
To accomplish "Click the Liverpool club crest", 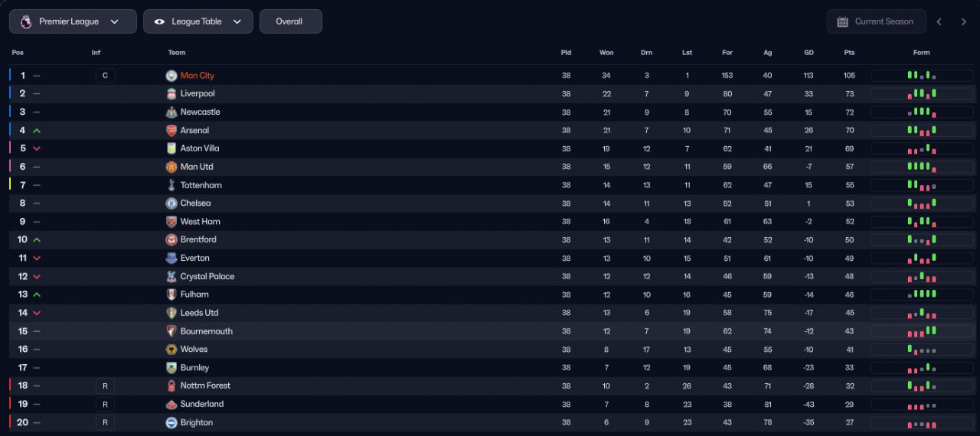I will (x=171, y=94).
